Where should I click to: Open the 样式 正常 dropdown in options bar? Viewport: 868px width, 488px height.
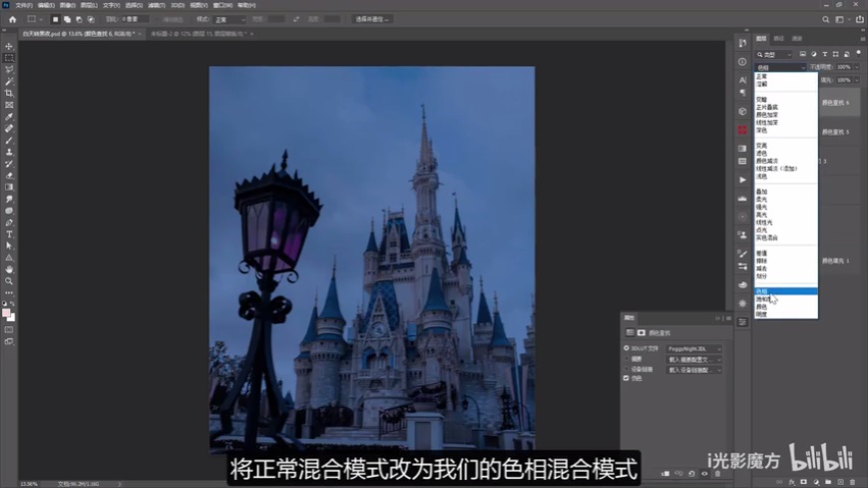(x=229, y=19)
